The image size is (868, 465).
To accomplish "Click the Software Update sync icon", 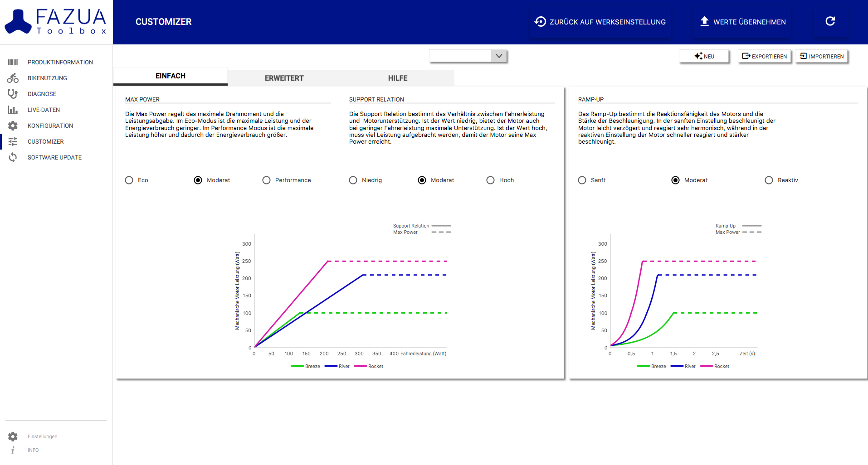I will pos(13,157).
